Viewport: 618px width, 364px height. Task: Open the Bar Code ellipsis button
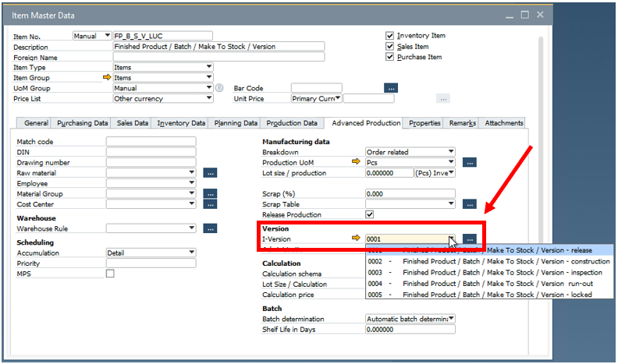click(x=391, y=88)
